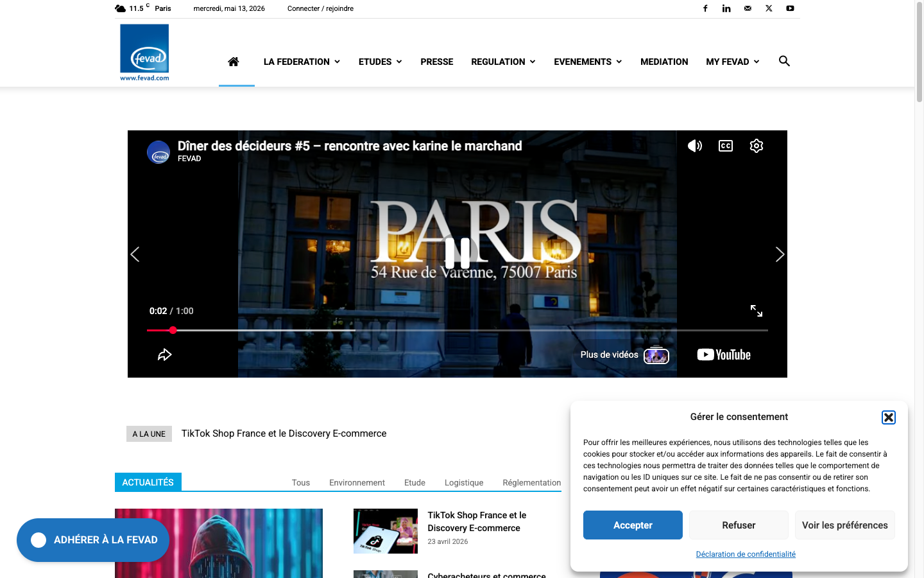The height and width of the screenshot is (578, 924).
Task: Click FEVAD channel name under video title
Action: coord(189,159)
